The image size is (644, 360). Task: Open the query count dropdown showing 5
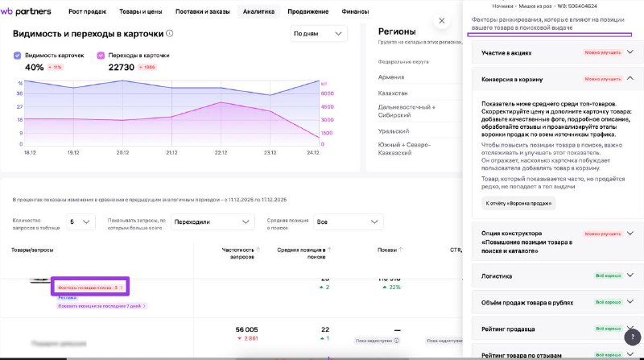click(81, 221)
